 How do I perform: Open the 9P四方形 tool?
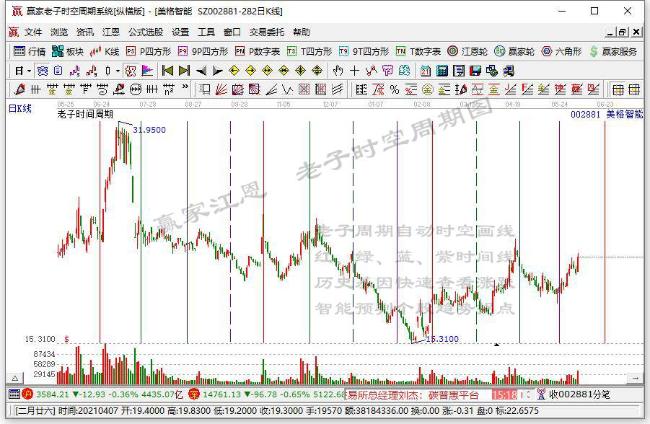coord(203,51)
